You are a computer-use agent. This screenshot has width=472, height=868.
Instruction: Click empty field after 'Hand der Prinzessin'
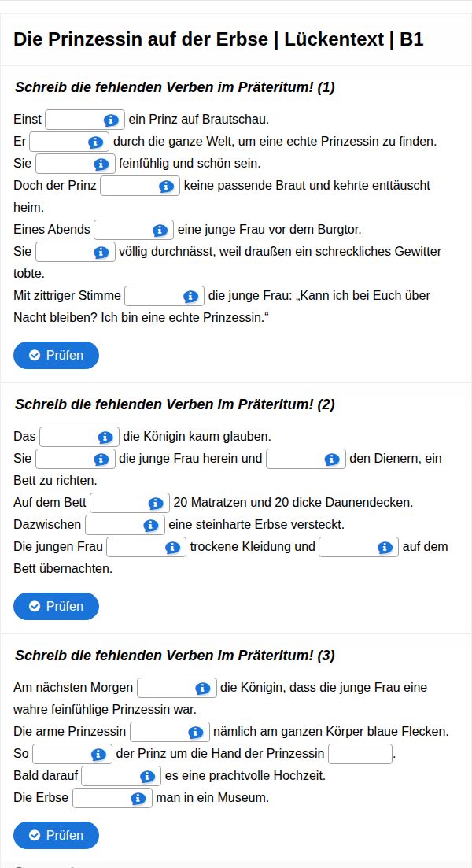click(360, 755)
